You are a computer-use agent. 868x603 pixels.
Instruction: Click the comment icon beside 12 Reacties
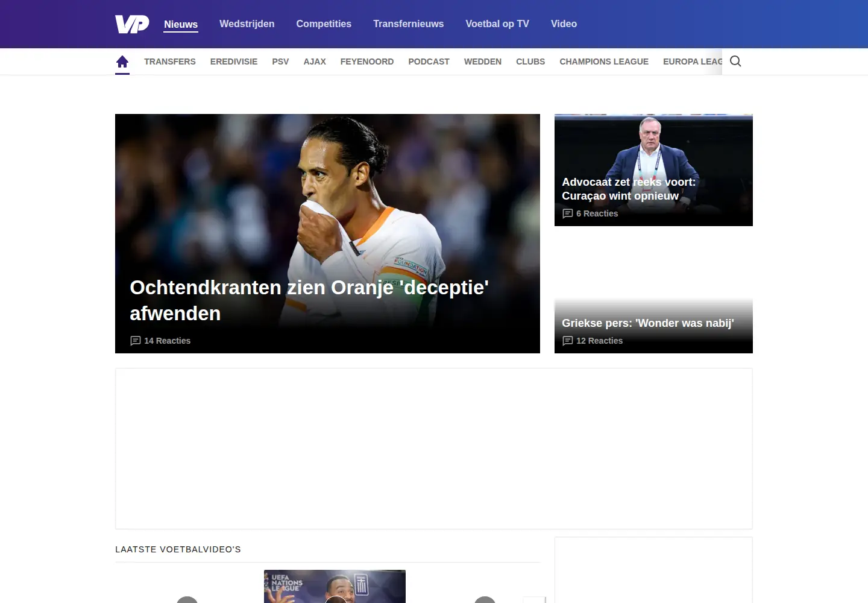[x=567, y=341]
